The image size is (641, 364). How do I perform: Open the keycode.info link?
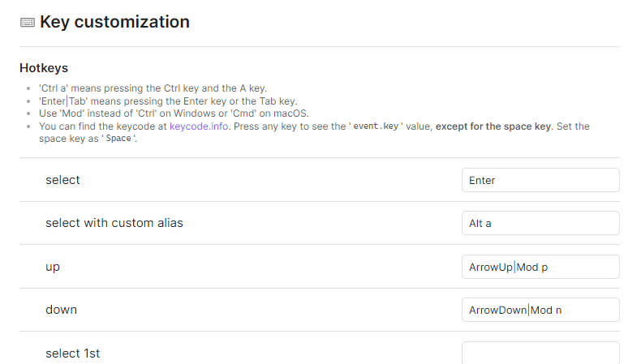[199, 126]
